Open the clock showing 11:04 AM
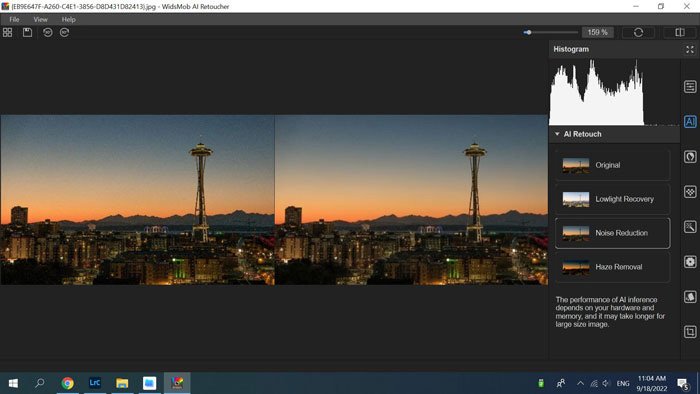 tap(652, 383)
